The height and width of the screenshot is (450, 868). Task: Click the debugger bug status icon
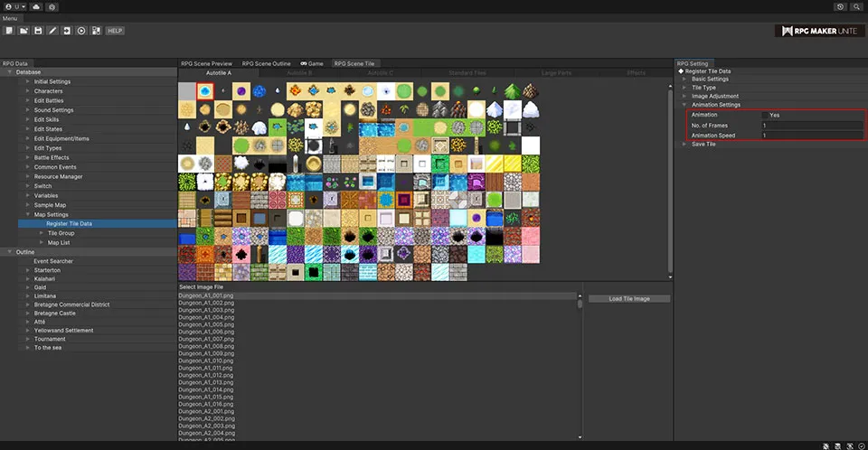pos(826,446)
